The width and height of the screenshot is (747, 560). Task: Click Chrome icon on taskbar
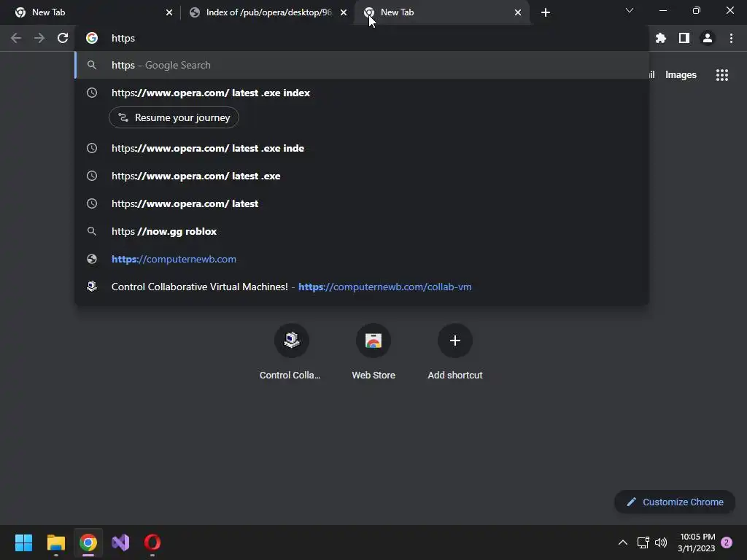click(88, 542)
